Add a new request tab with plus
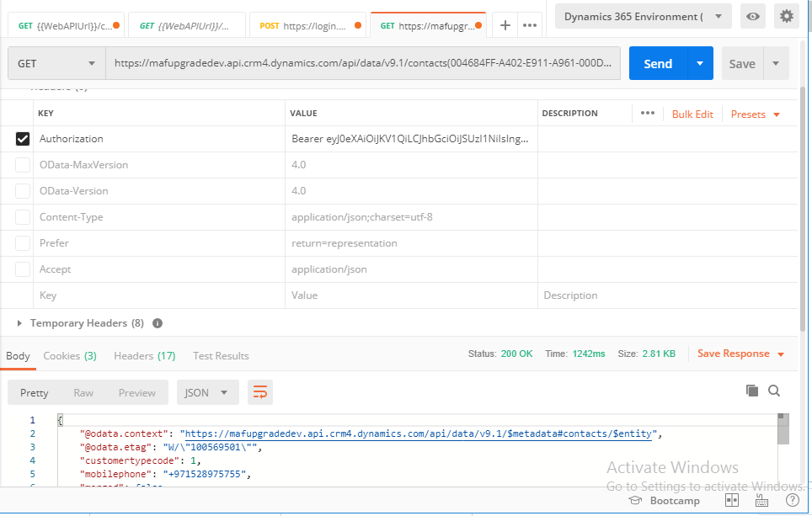The height and width of the screenshot is (516, 812). tap(505, 25)
